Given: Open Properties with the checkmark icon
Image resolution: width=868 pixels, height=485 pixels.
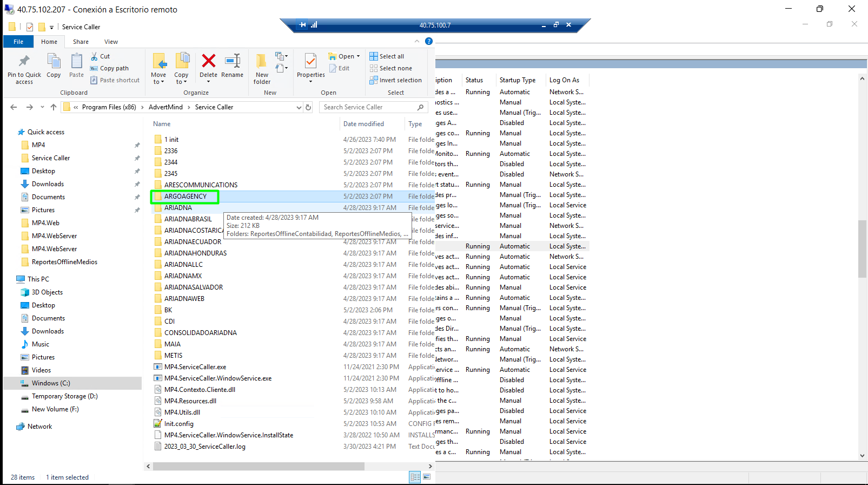Looking at the screenshot, I should coord(310,61).
